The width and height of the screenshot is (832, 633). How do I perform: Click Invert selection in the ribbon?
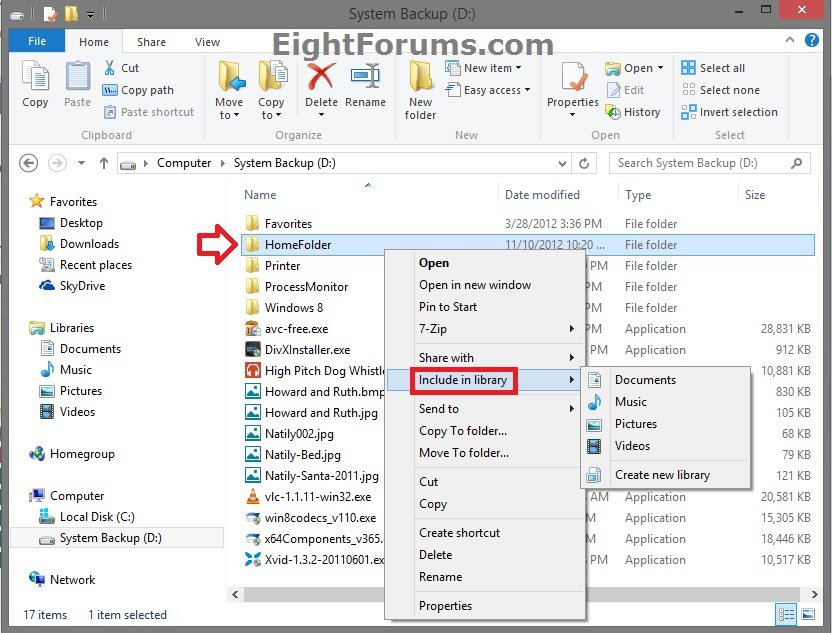tap(729, 112)
